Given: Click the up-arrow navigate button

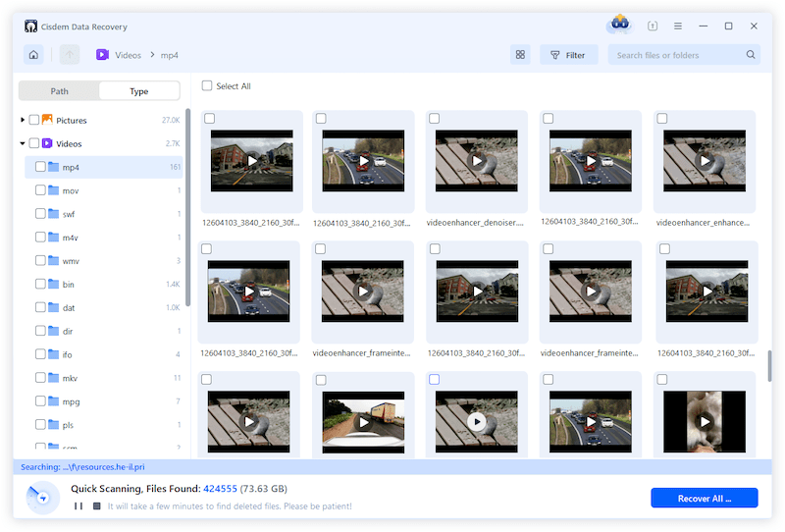Looking at the screenshot, I should pyautogui.click(x=69, y=55).
